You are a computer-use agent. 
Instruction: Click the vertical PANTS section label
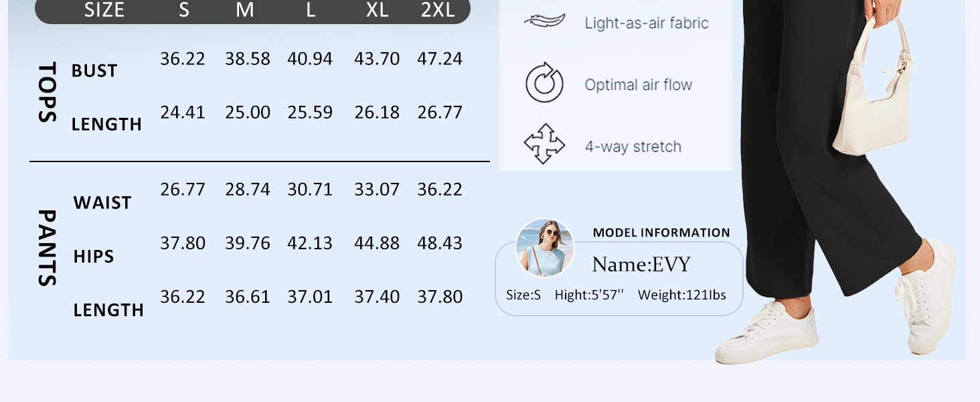tap(46, 248)
